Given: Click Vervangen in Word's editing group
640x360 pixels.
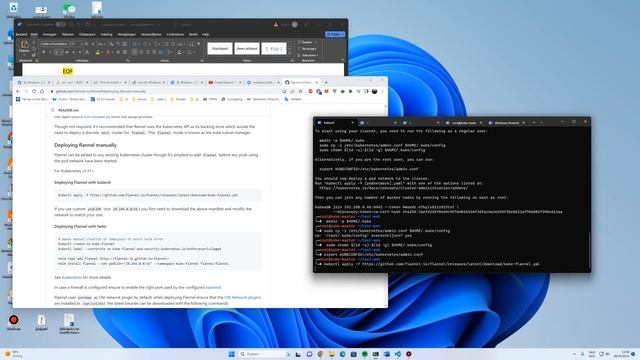Looking at the screenshot, I should pyautogui.click(x=307, y=49).
